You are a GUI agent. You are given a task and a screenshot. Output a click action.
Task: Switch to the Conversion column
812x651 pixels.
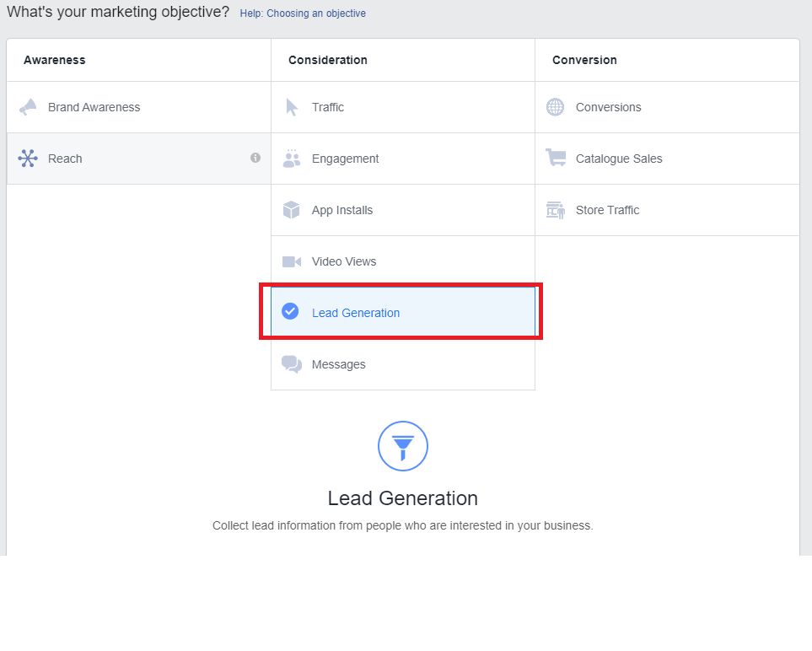click(x=583, y=60)
